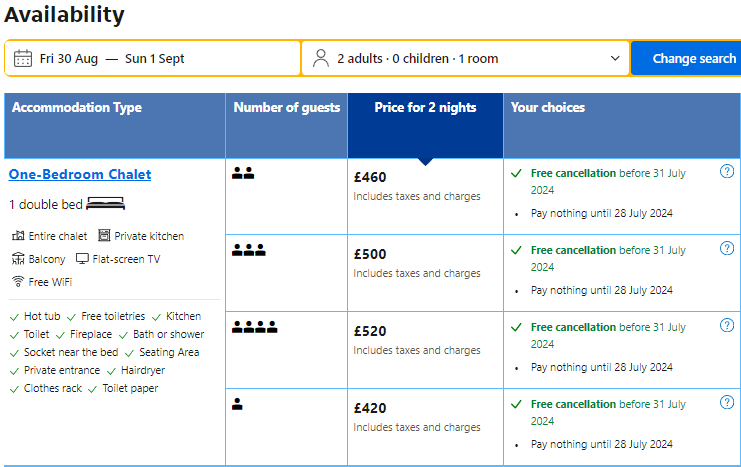The image size is (741, 467).
Task: Open the check-in date Fri 30 Aug
Action: point(69,58)
